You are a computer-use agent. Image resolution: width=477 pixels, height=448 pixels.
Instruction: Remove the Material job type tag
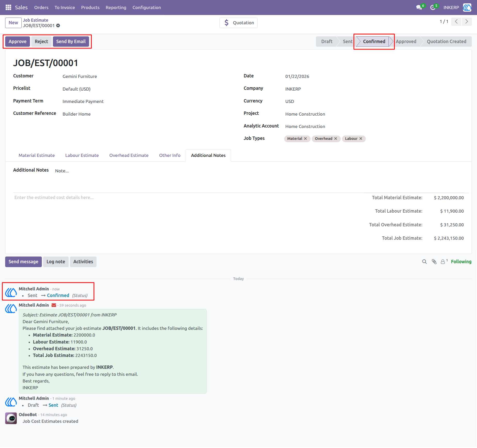[x=305, y=139]
